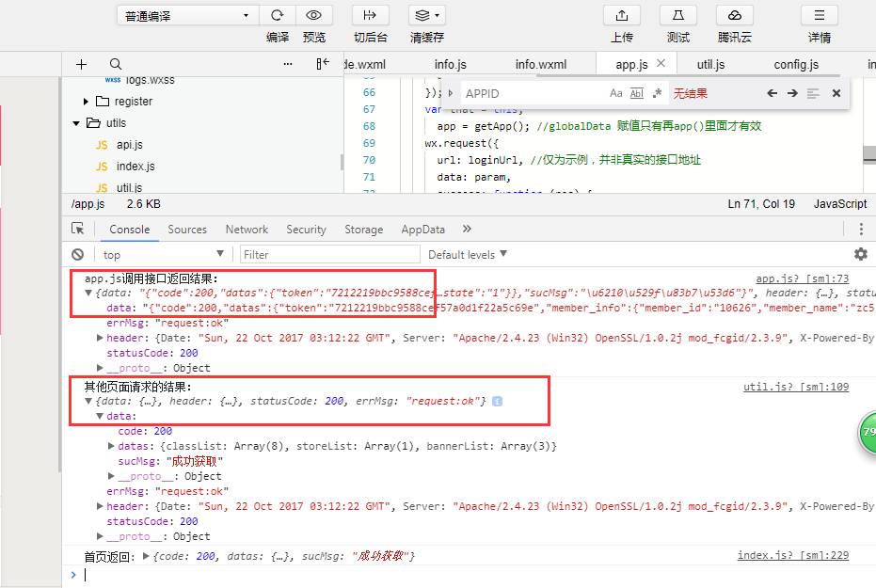
Task: Open the Sources tab
Action: (x=187, y=229)
